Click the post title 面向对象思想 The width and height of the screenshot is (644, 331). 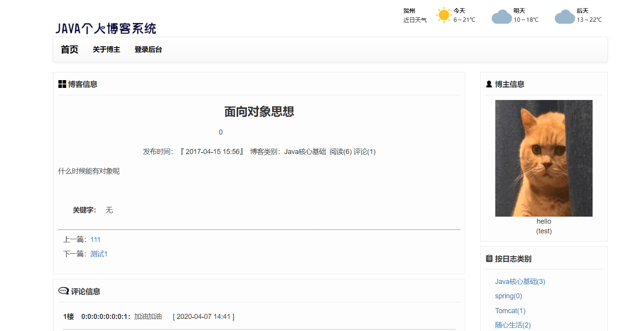coord(259,112)
